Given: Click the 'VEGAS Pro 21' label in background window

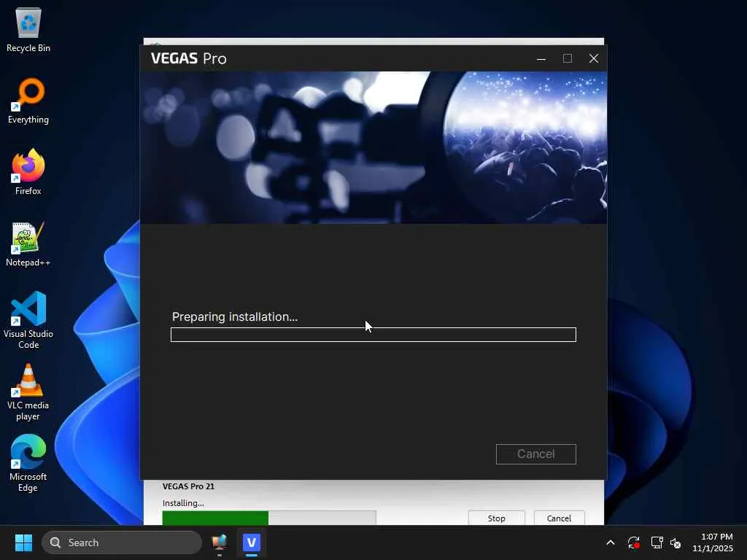Looking at the screenshot, I should [188, 486].
